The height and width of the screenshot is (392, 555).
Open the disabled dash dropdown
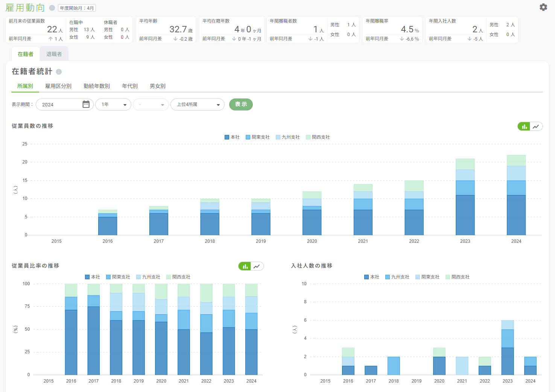(151, 104)
